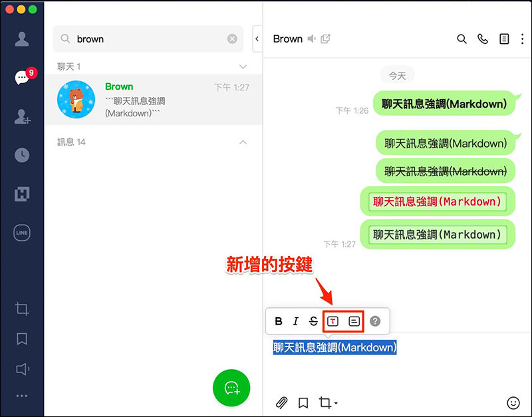Open the Friends list in sidebar
Viewport: 532px width, 417px height.
(22, 39)
